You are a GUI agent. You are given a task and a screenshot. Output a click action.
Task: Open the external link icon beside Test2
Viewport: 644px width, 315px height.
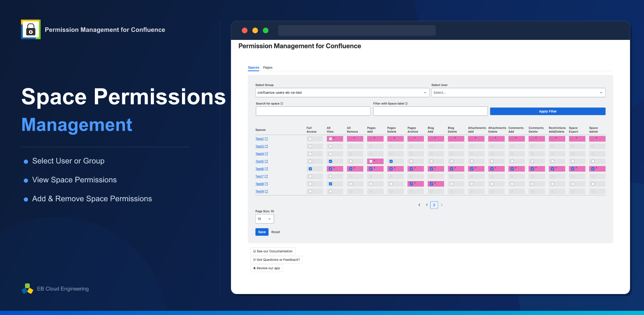coord(266,139)
